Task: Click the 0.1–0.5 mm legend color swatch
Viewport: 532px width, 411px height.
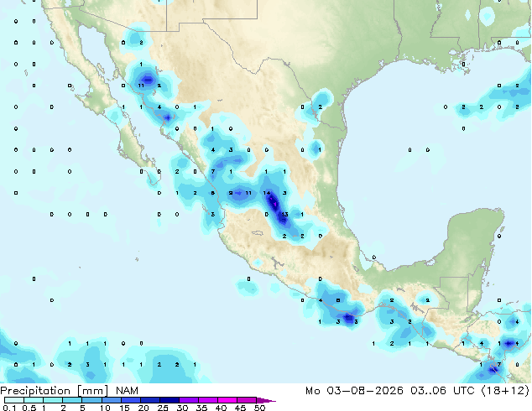Action: pos(14,400)
